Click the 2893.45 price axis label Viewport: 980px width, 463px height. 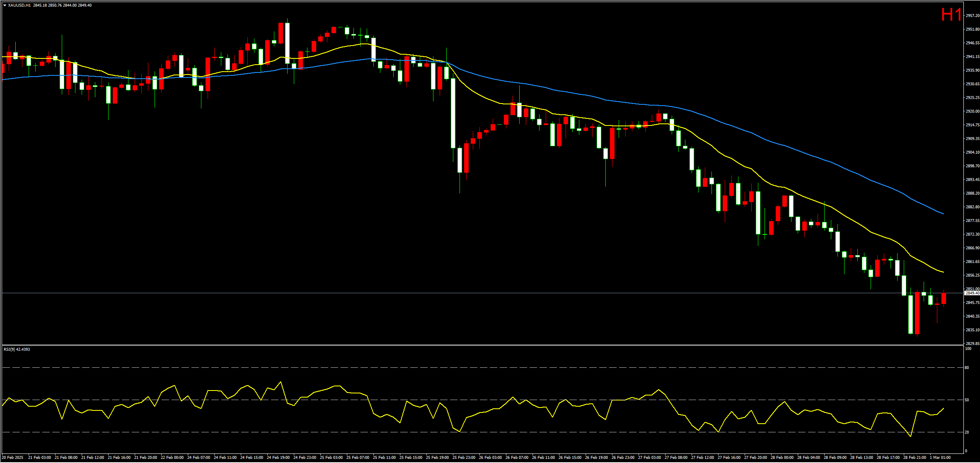[x=973, y=180]
